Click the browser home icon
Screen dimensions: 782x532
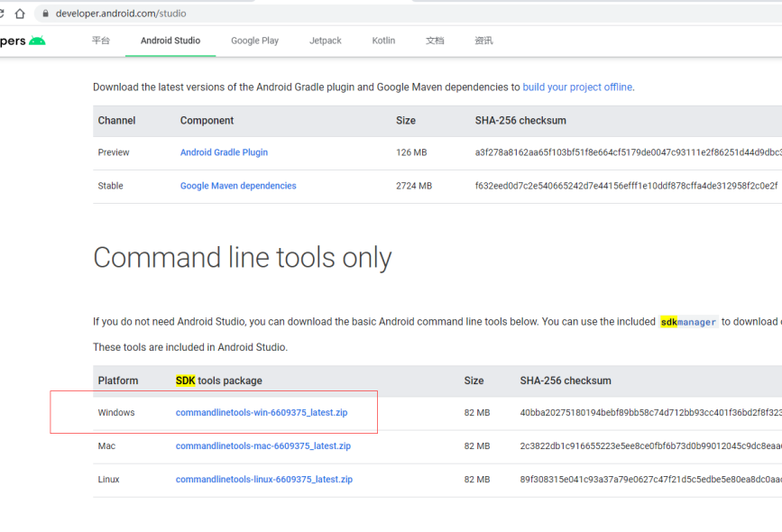tap(20, 14)
